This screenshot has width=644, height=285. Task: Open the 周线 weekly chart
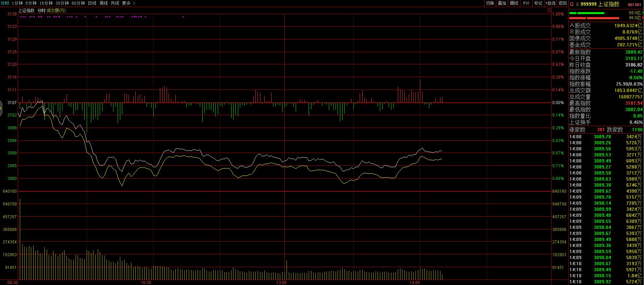pyautogui.click(x=103, y=3)
